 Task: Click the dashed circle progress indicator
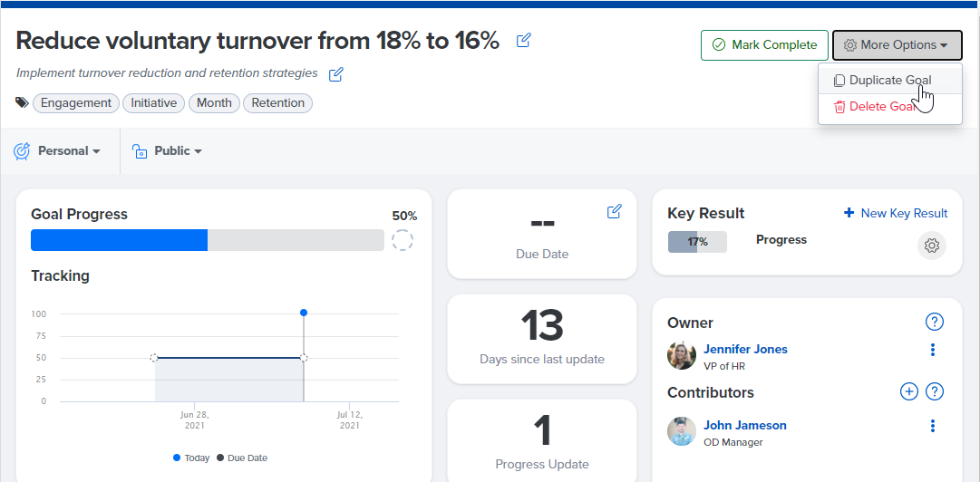coord(403,240)
